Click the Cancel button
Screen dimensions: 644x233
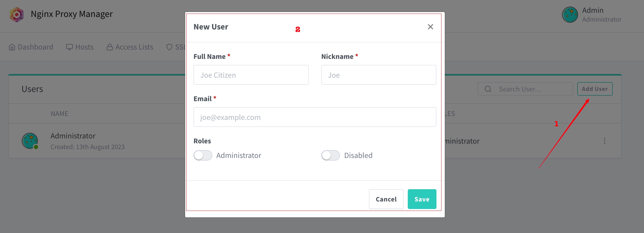coord(386,199)
